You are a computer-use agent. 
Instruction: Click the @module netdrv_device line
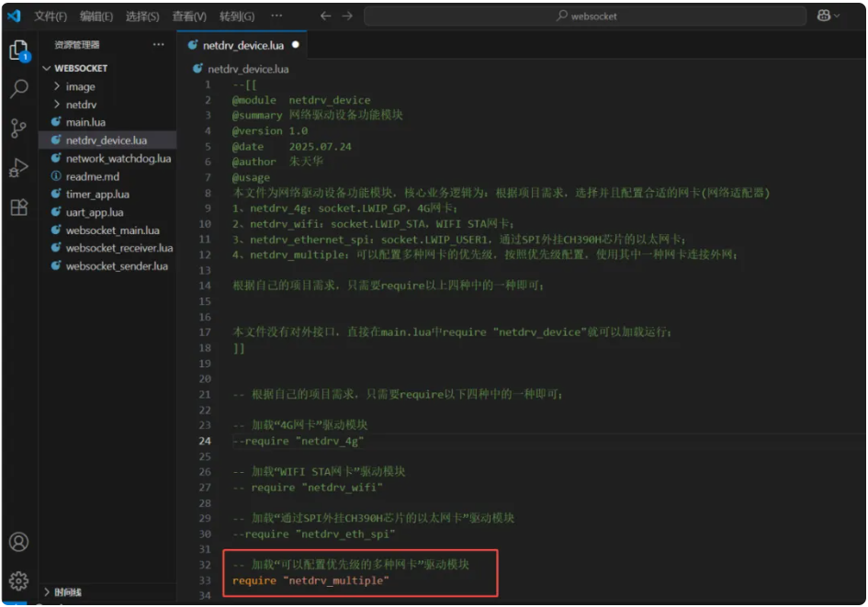301,100
